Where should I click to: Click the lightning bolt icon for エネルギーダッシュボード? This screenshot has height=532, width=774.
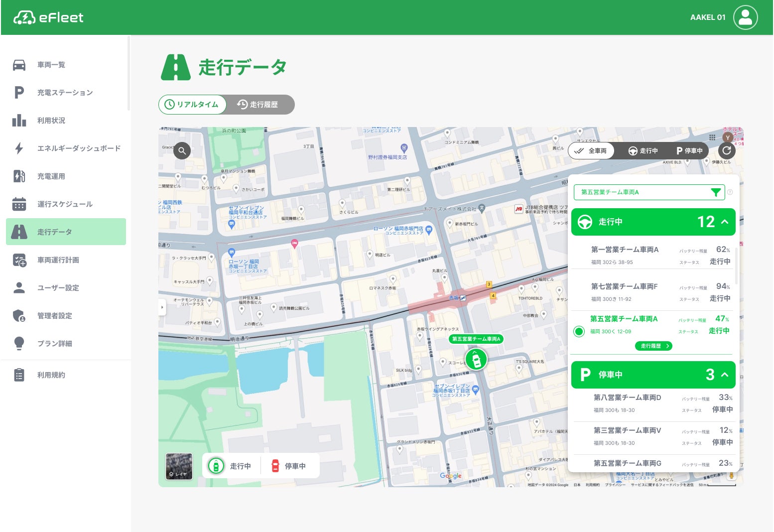point(19,148)
